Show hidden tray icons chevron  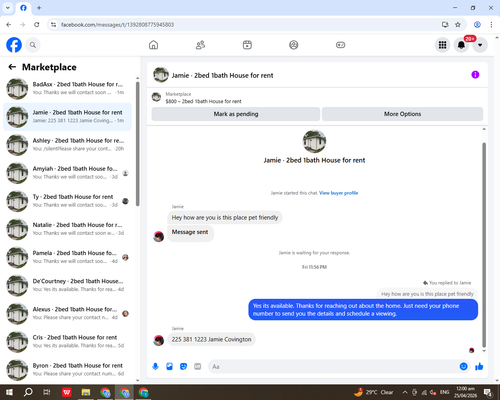click(x=404, y=392)
